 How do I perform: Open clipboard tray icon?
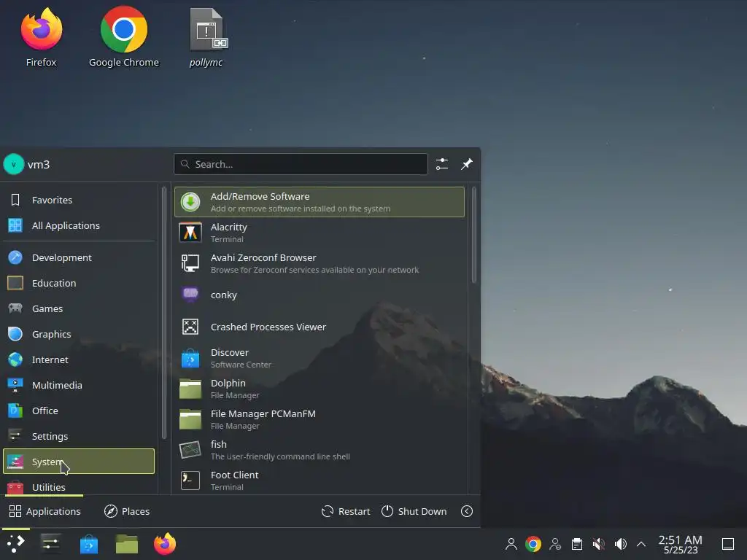tap(577, 544)
